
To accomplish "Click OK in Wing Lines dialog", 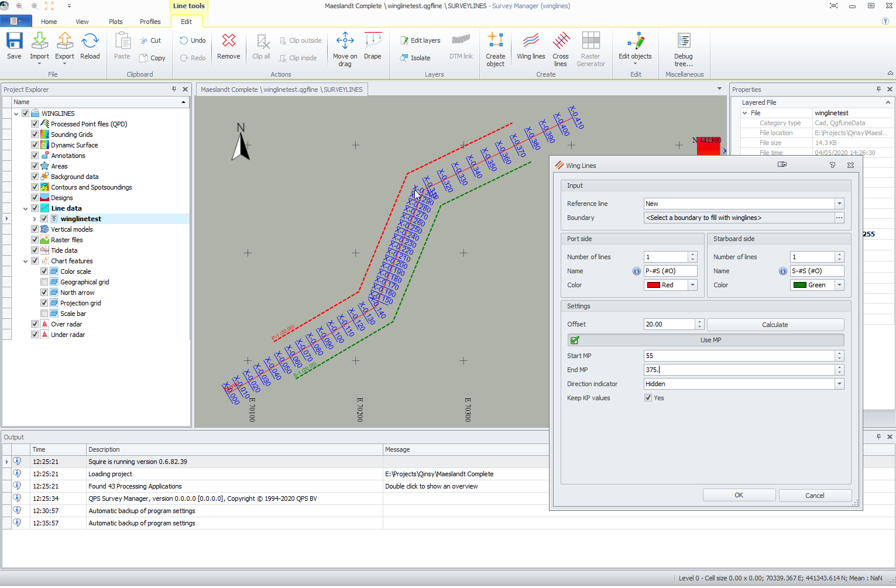I will pyautogui.click(x=739, y=495).
